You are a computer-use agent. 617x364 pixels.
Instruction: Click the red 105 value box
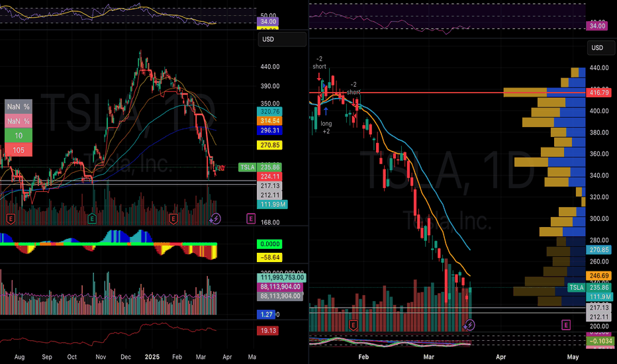tap(18, 150)
